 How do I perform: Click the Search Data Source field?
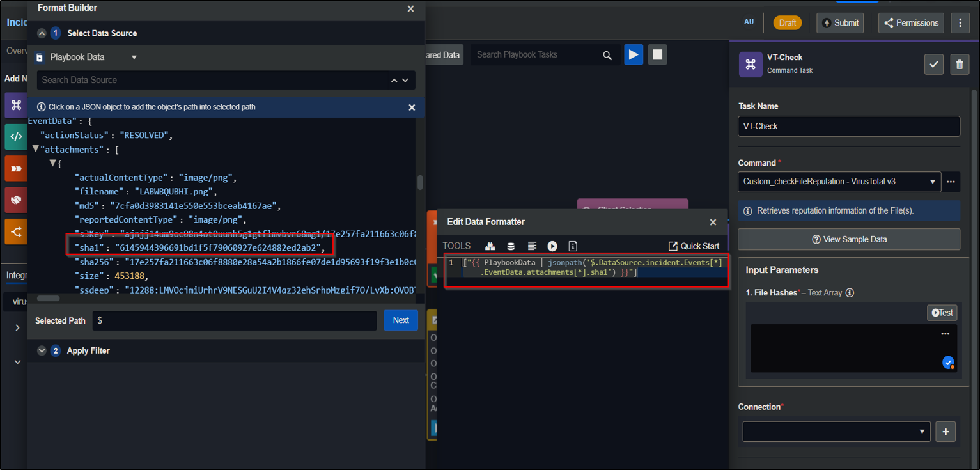coord(211,80)
